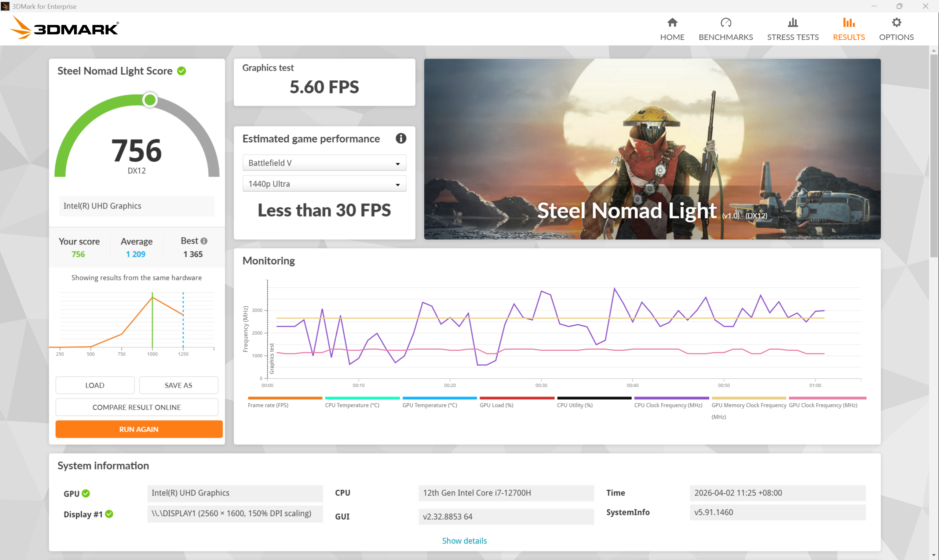Open the 1440p Ultra resolution dropdown
Image resolution: width=939 pixels, height=560 pixels.
tap(324, 184)
